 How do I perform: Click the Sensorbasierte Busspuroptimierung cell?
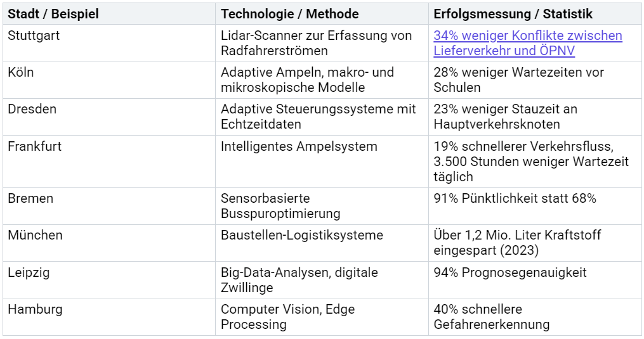pyautogui.click(x=280, y=206)
